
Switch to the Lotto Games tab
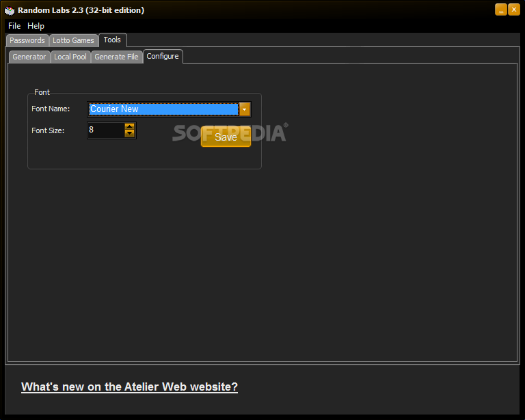pos(73,40)
